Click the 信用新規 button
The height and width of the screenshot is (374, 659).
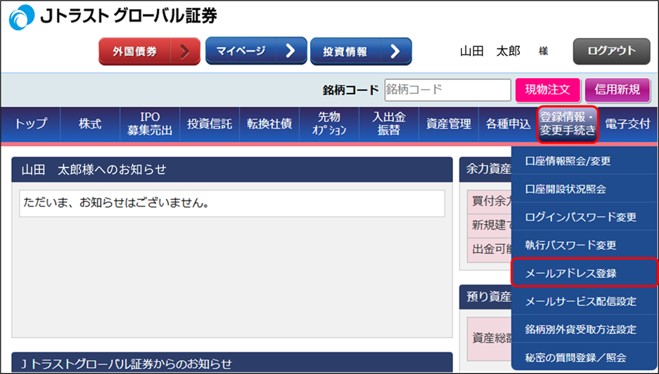click(617, 90)
